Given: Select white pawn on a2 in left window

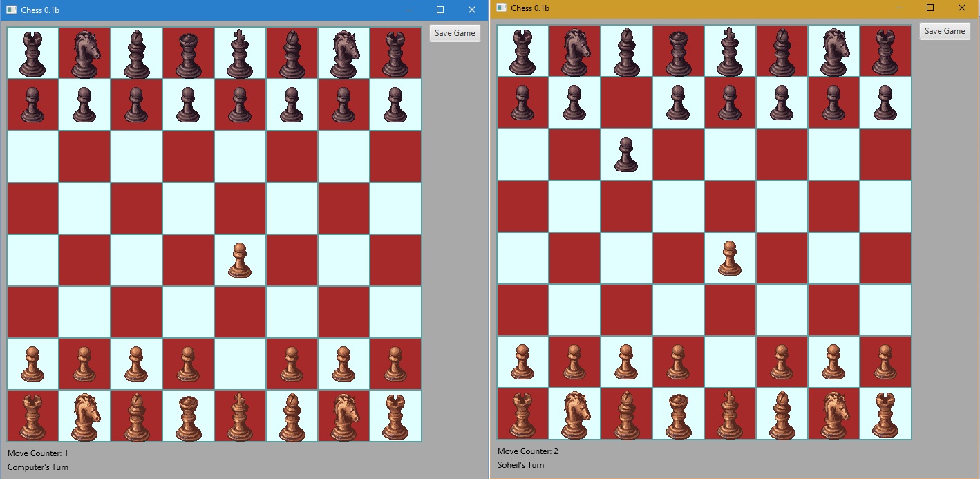Looking at the screenshot, I should (x=32, y=364).
